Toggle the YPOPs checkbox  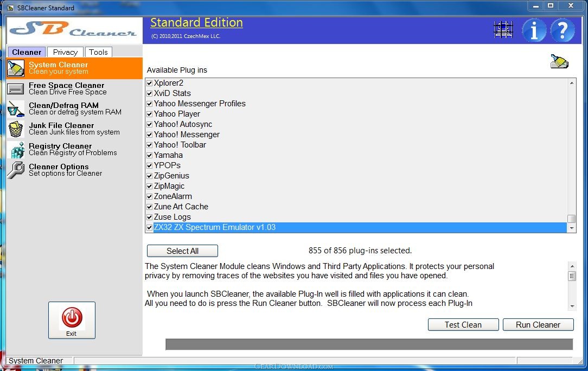[x=150, y=166]
